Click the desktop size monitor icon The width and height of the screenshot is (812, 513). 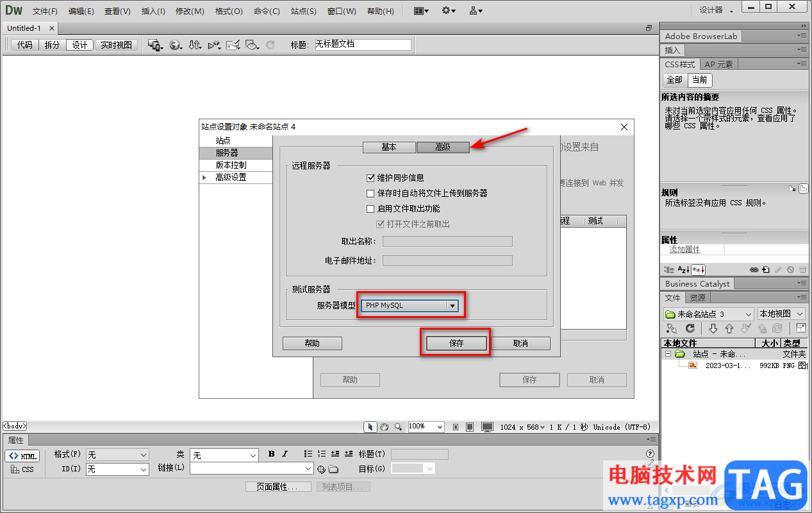click(x=488, y=427)
